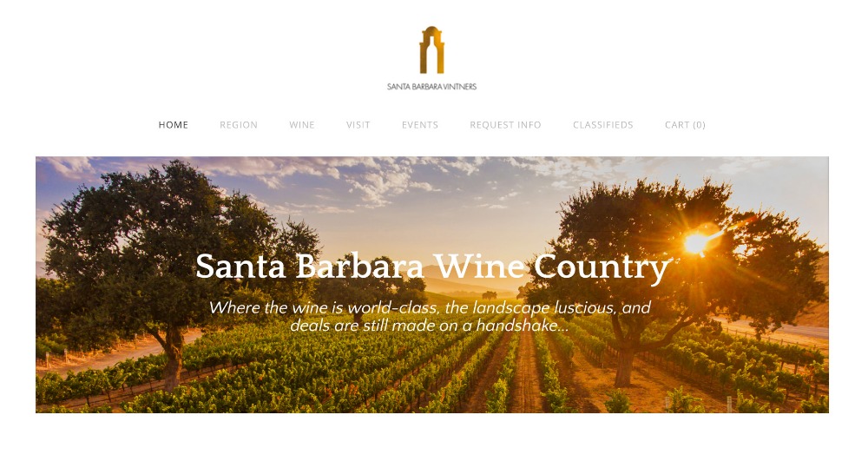
Task: Click the Request Info menu link
Action: tap(505, 125)
